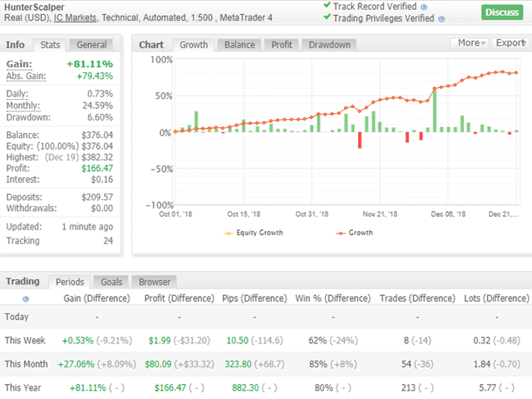Click the Monthly label
Image resolution: width=532 pixels, height=399 pixels.
click(23, 106)
